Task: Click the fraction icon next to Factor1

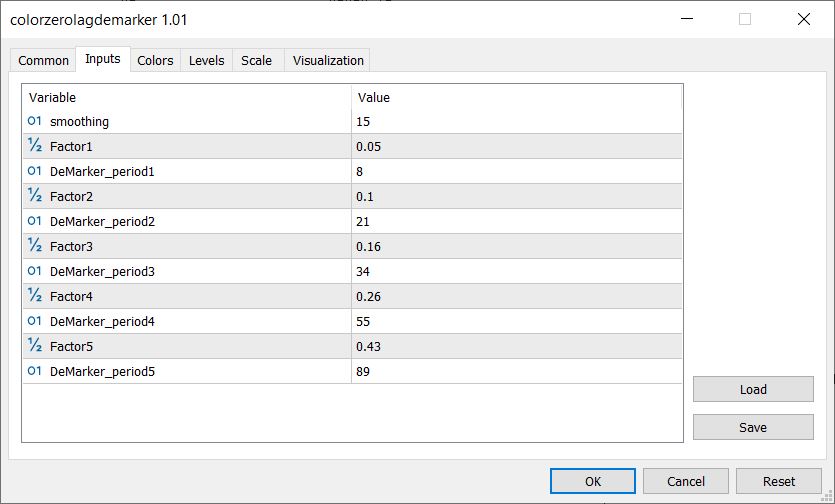Action: click(x=35, y=146)
